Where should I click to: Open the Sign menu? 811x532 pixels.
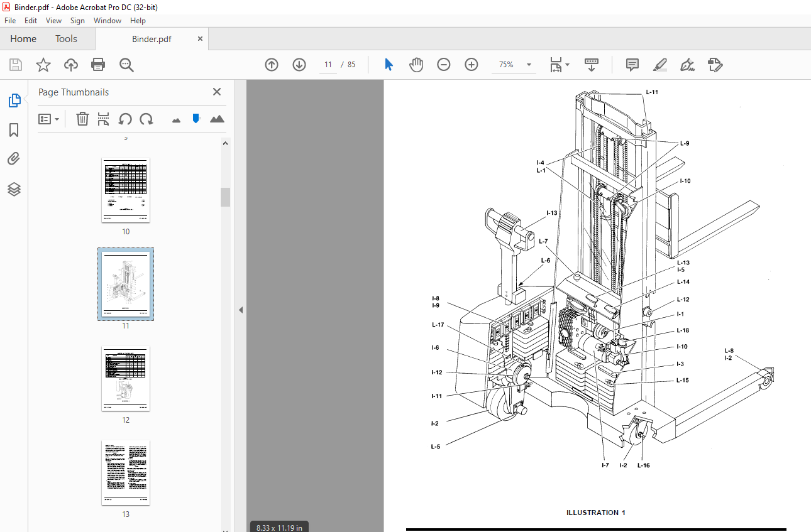click(x=77, y=21)
